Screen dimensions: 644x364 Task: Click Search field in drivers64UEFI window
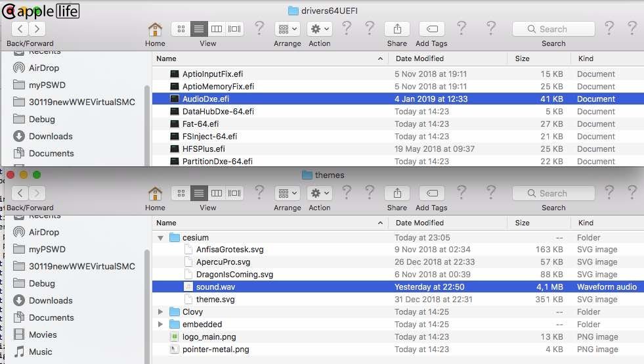[x=553, y=29]
